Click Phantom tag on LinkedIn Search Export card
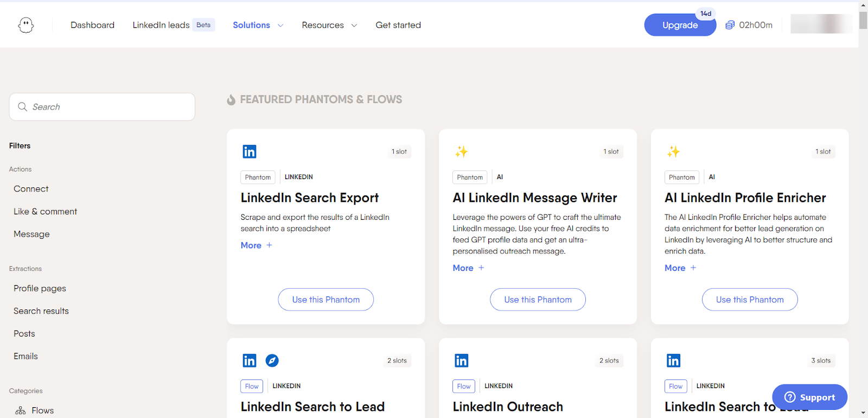 258,178
